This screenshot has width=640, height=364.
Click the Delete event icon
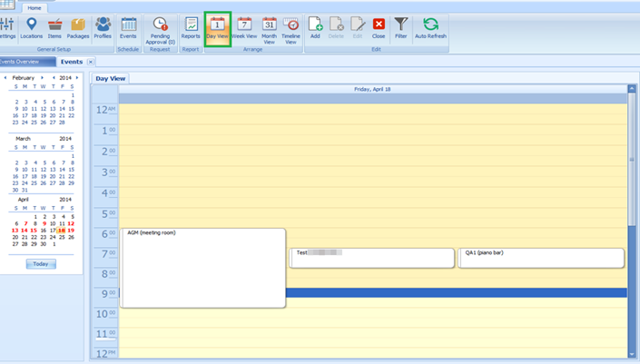336,28
